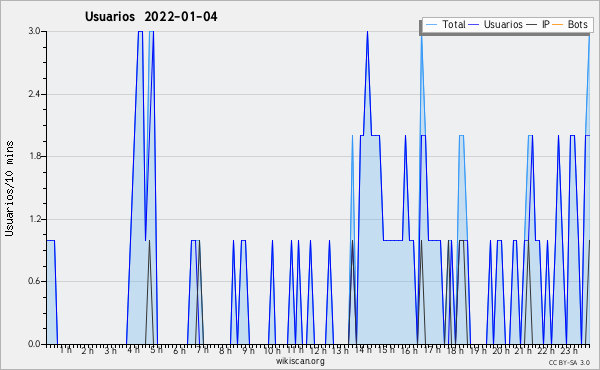Click the 18 h x-axis label
Image resolution: width=600 pixels, height=370 pixels.
455,350
